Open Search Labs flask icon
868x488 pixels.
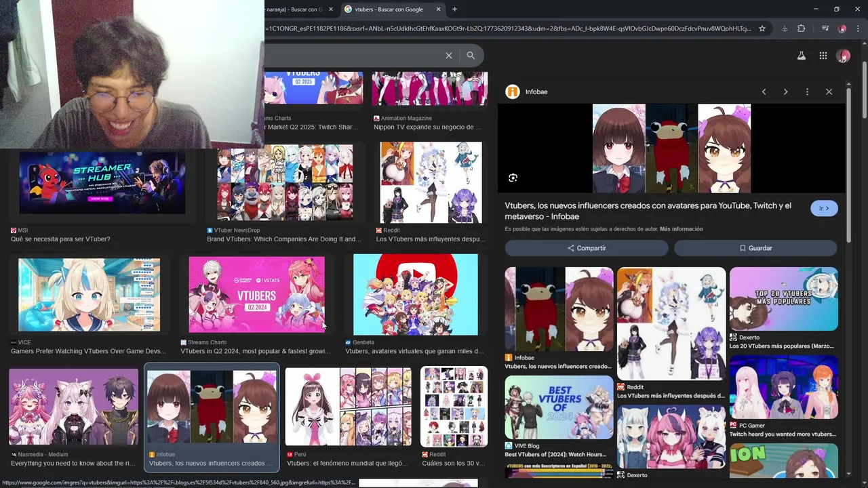[x=802, y=56]
